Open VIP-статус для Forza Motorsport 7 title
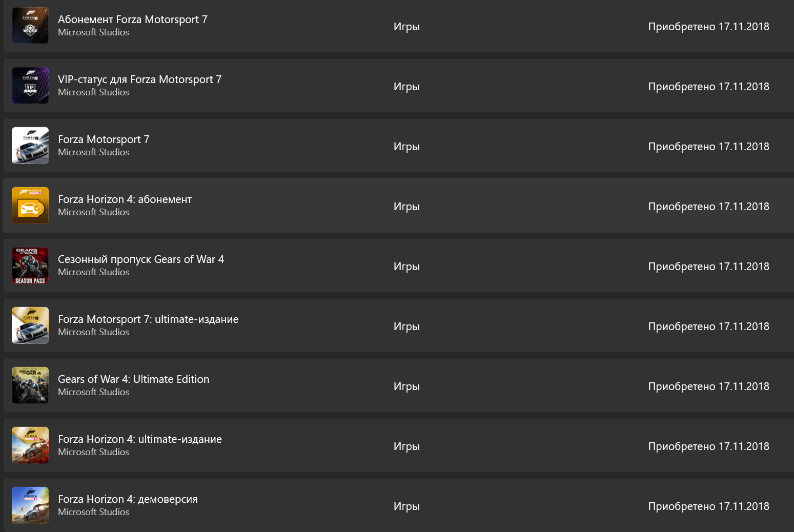Image resolution: width=794 pixels, height=532 pixels. pyautogui.click(x=139, y=79)
